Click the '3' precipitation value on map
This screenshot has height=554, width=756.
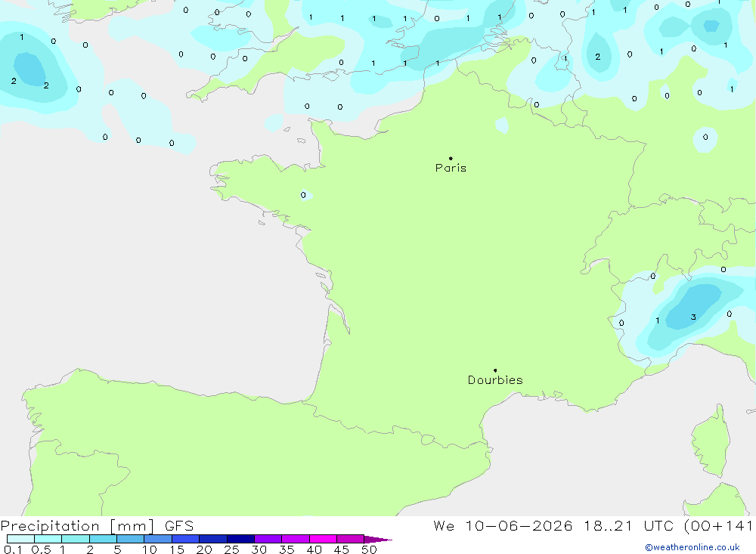click(x=693, y=317)
